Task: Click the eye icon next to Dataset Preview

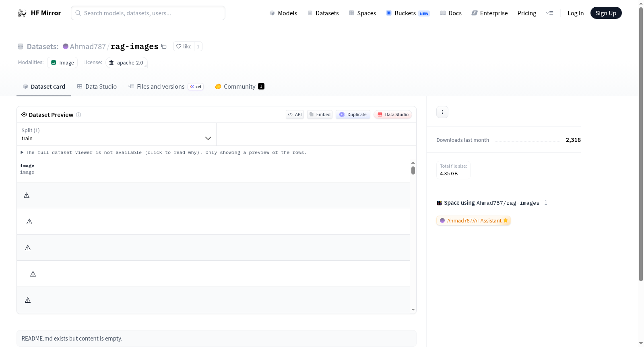Action: 24,114
